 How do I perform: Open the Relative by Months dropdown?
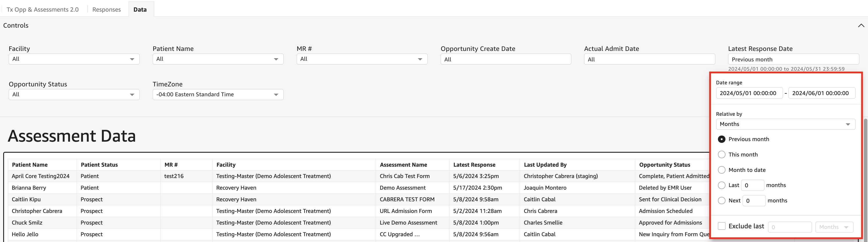pos(785,124)
